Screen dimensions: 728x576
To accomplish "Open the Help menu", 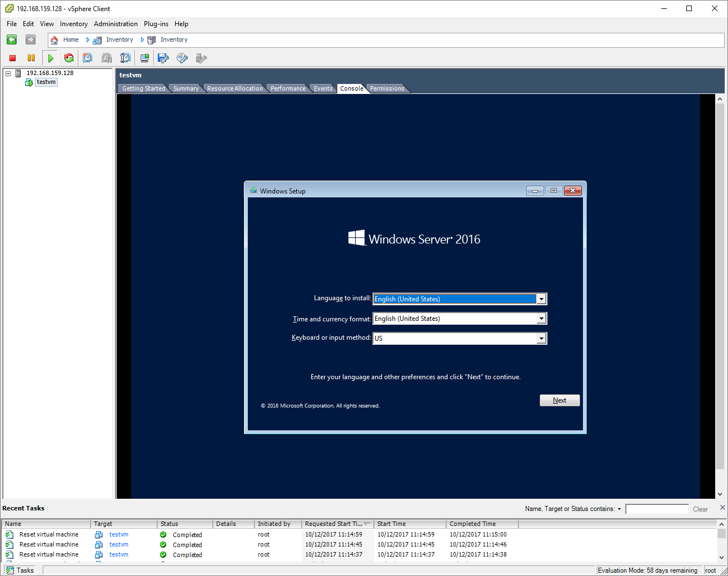I will (x=181, y=24).
